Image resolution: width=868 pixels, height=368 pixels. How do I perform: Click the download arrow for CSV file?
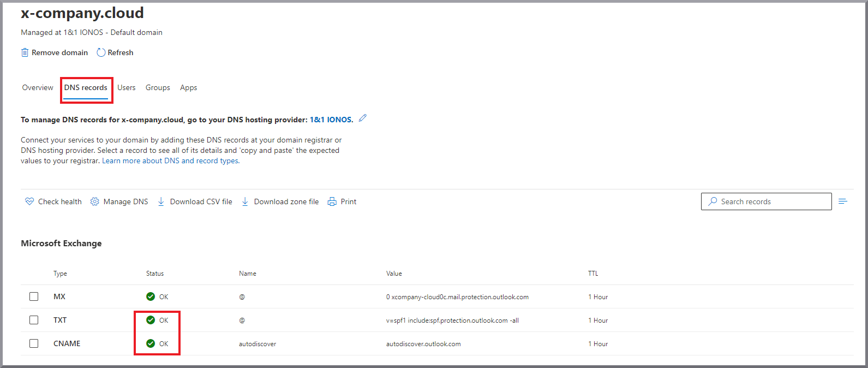point(161,201)
